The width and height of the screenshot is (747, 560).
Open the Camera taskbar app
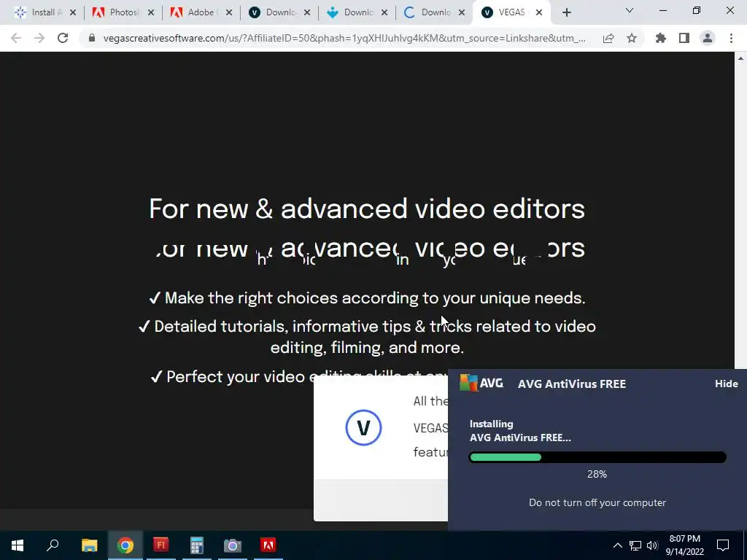coord(233,545)
